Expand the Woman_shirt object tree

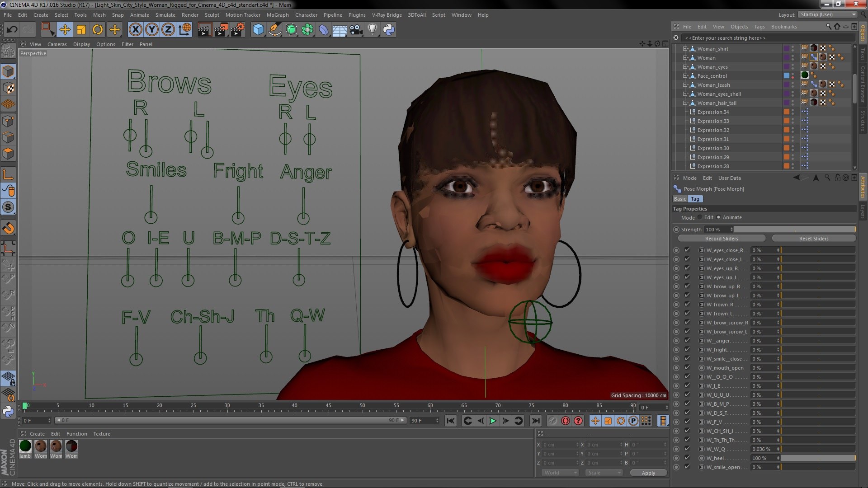coord(685,49)
